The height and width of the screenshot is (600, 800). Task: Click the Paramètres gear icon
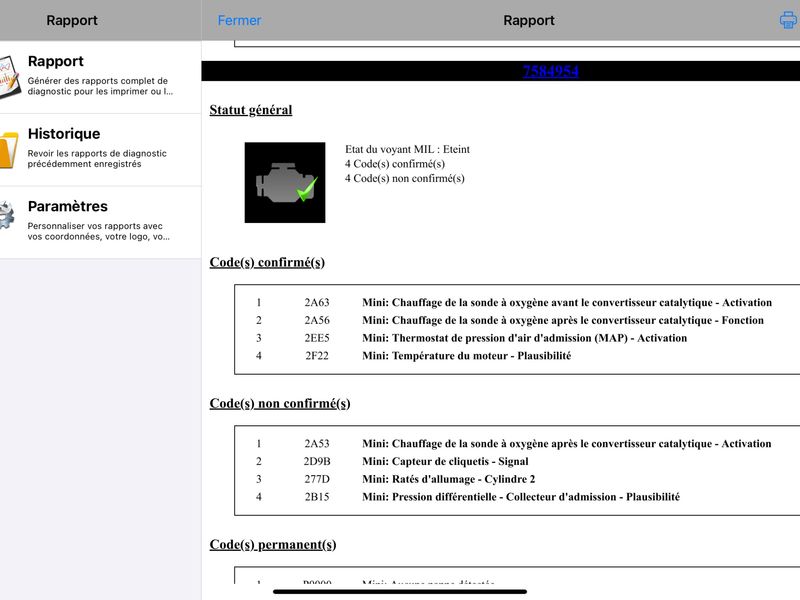7,215
